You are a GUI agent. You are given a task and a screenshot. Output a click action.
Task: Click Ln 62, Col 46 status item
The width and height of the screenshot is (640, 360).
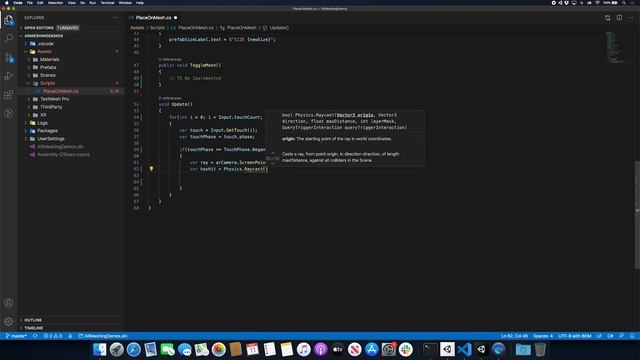click(x=514, y=336)
